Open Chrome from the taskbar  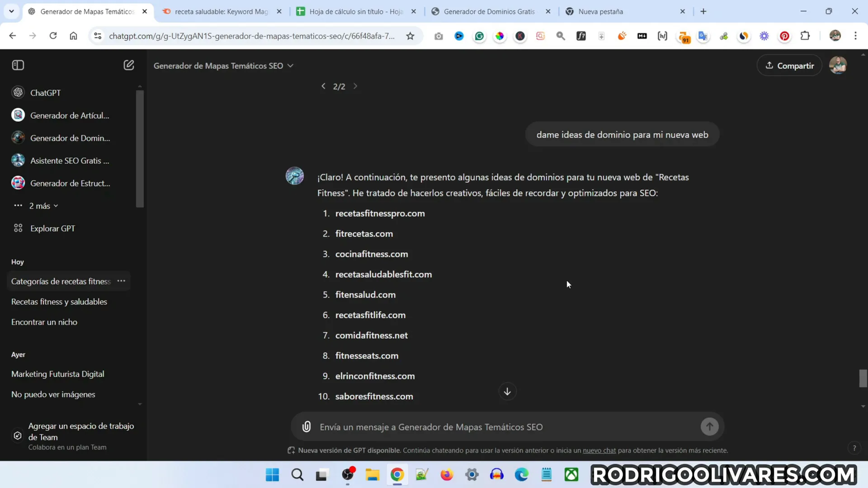(397, 474)
